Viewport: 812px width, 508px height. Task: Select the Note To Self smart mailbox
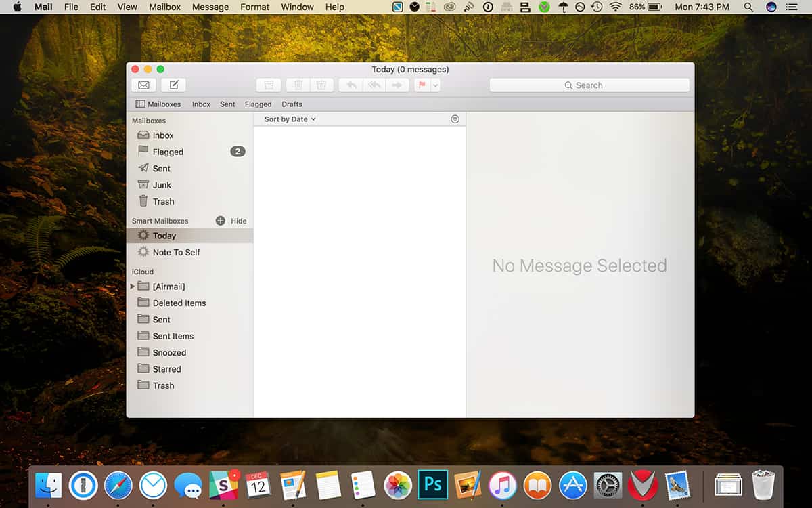coord(189,252)
